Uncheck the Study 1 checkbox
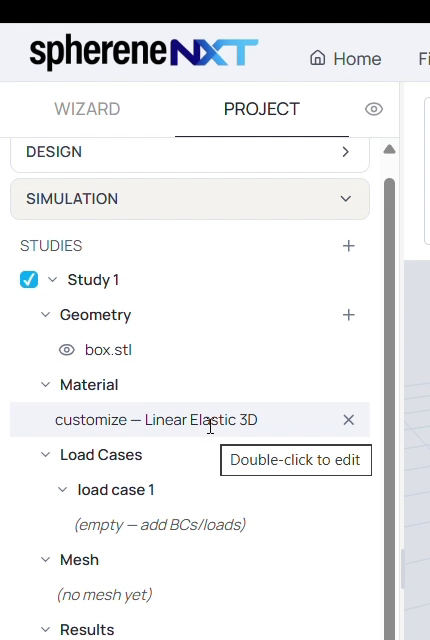Viewport: 430px width, 640px height. point(29,280)
